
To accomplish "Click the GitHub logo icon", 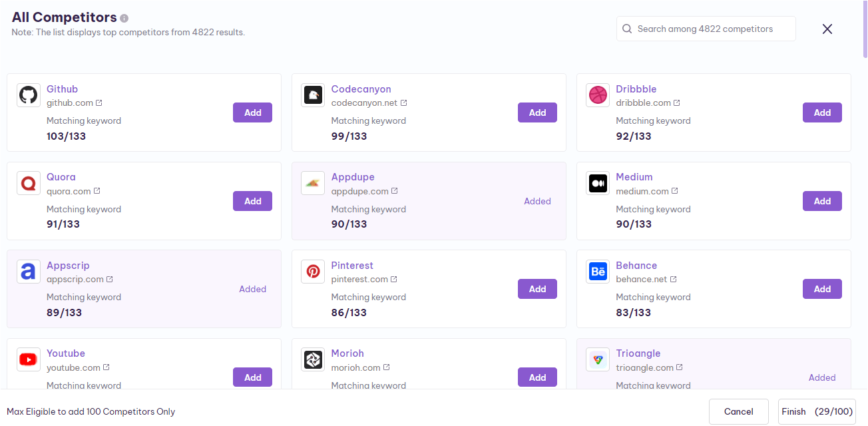I will (28, 95).
